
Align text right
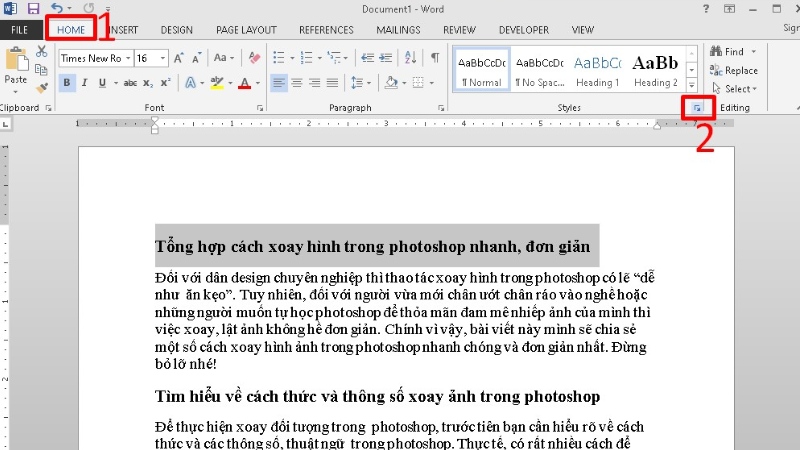[x=315, y=83]
